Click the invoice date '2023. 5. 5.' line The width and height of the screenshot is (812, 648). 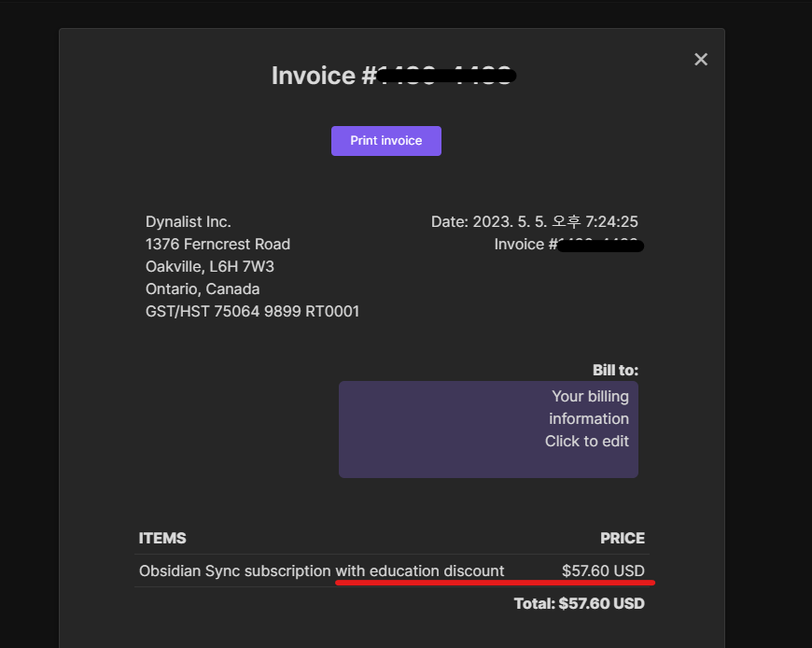coord(535,221)
